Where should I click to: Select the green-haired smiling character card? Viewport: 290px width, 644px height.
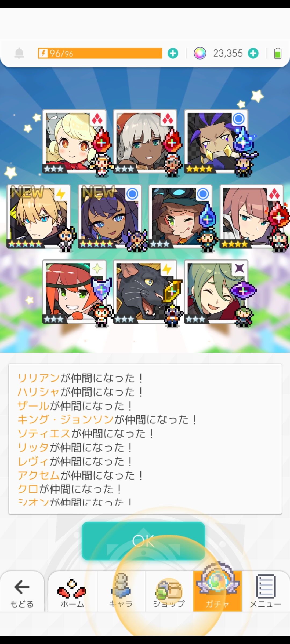pos(216,292)
